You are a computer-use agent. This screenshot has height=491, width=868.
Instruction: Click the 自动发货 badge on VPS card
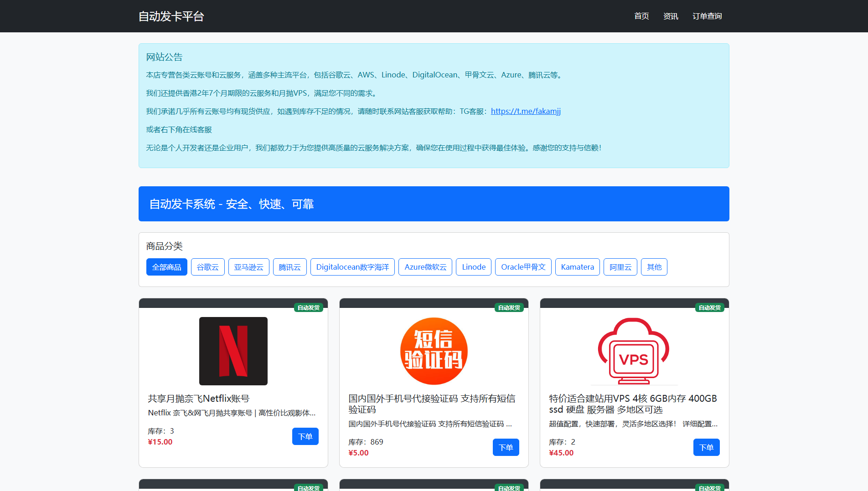pyautogui.click(x=710, y=308)
